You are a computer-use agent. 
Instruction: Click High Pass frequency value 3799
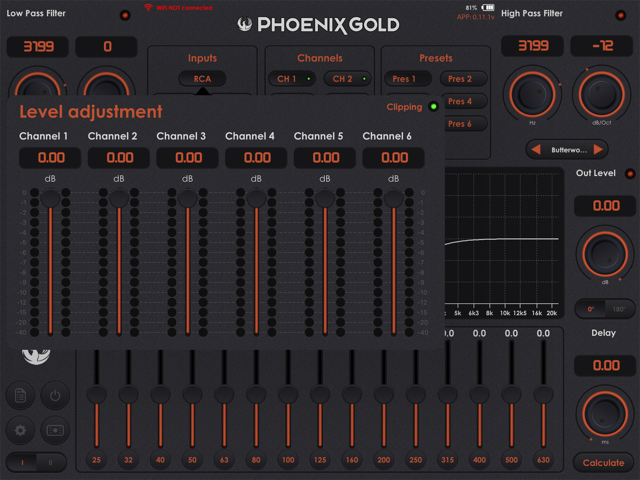pyautogui.click(x=533, y=46)
